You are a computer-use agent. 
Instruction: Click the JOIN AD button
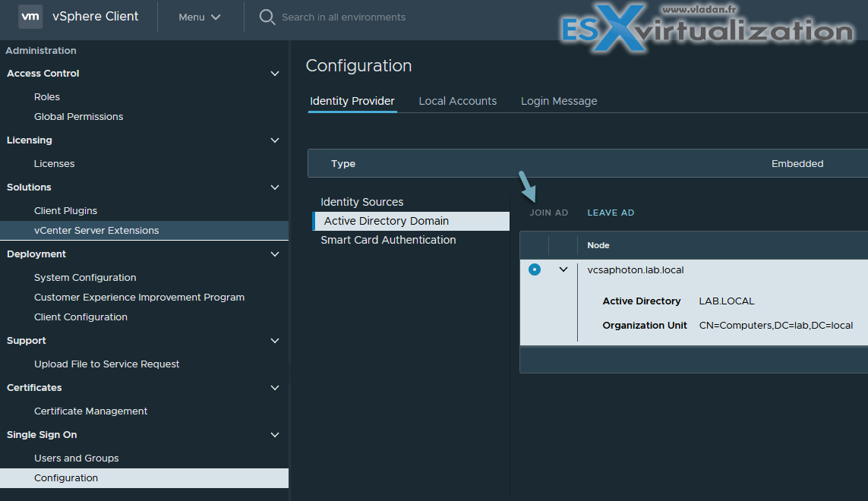548,213
